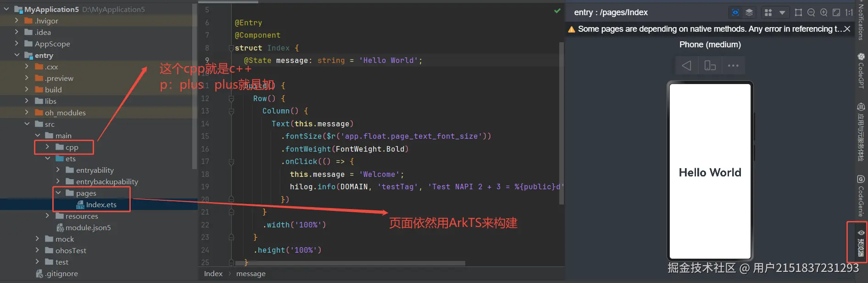Toggle code fold marker at Row() line
This screenshot has width=868, height=283.
(231, 98)
